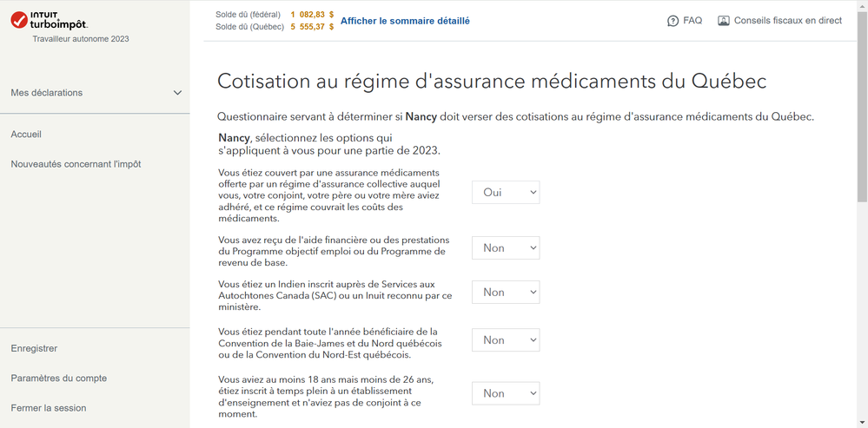Select Enregistrer in the sidebar

[x=34, y=348]
